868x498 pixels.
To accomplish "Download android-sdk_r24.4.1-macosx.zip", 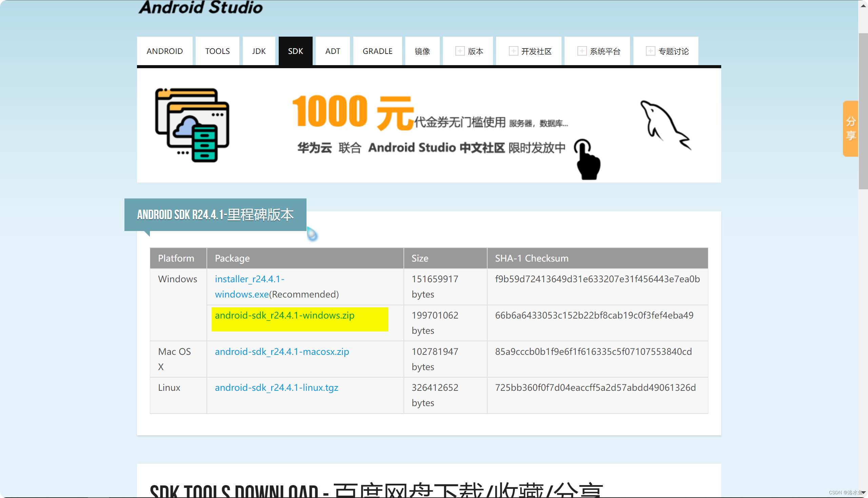I will pos(282,351).
